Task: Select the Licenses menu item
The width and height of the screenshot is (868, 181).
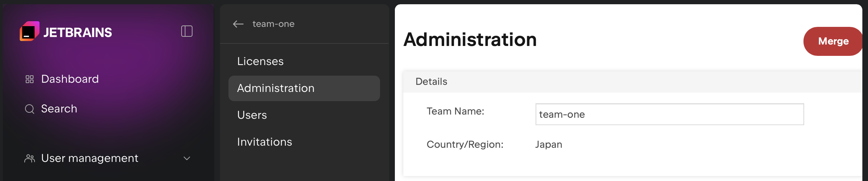Action: pos(260,62)
